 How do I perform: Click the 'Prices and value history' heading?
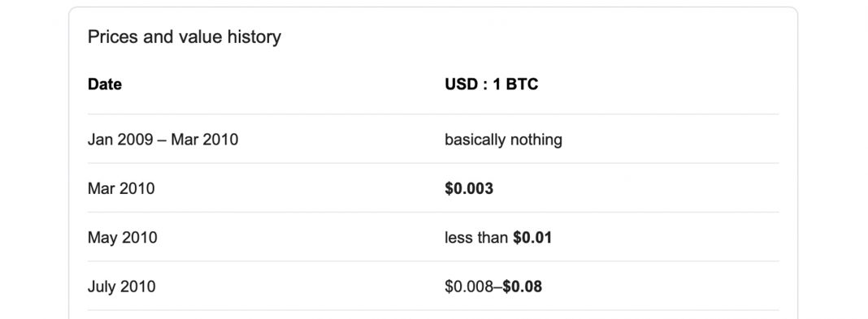click(x=184, y=37)
